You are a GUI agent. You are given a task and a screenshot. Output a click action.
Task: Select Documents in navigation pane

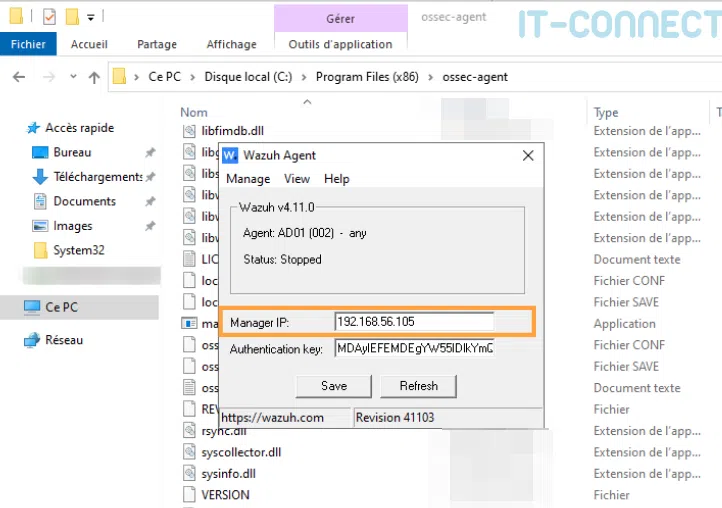pos(84,201)
